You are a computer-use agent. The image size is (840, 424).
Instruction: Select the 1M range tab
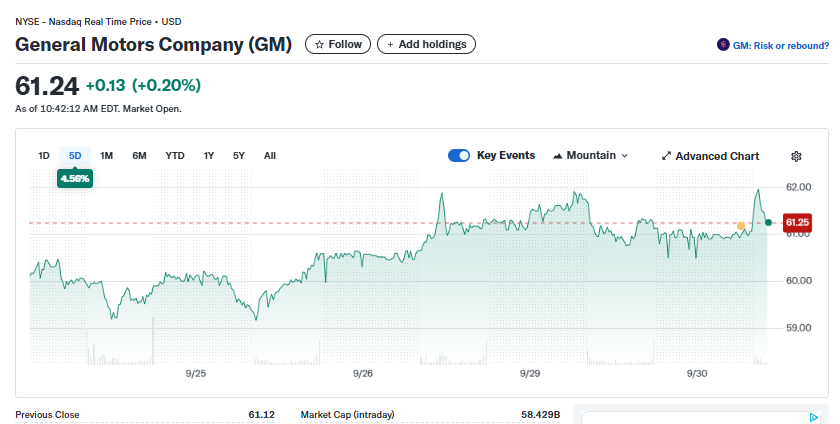pos(107,155)
